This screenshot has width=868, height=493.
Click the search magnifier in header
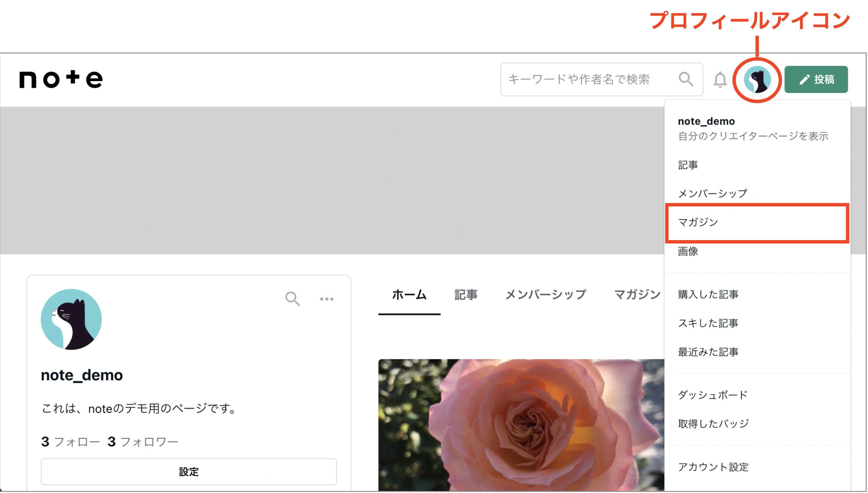(686, 79)
